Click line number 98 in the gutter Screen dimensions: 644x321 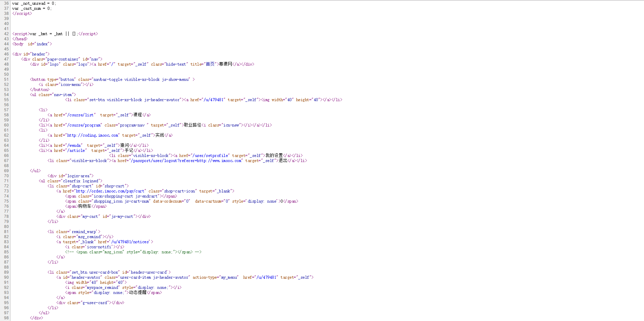point(6,318)
